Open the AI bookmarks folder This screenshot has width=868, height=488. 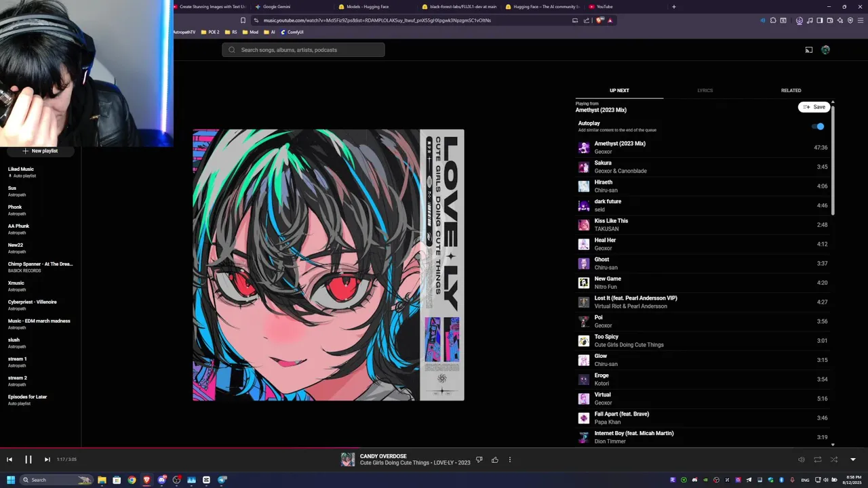[270, 32]
